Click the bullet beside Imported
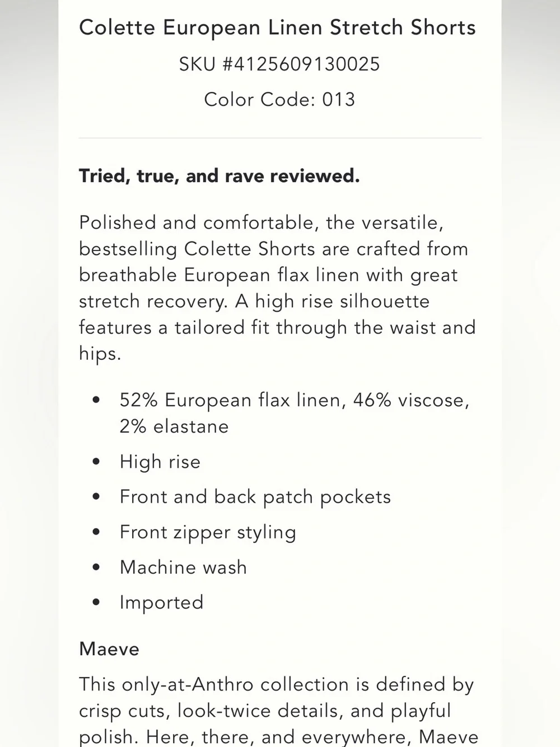This screenshot has width=560, height=747. pyautogui.click(x=96, y=603)
